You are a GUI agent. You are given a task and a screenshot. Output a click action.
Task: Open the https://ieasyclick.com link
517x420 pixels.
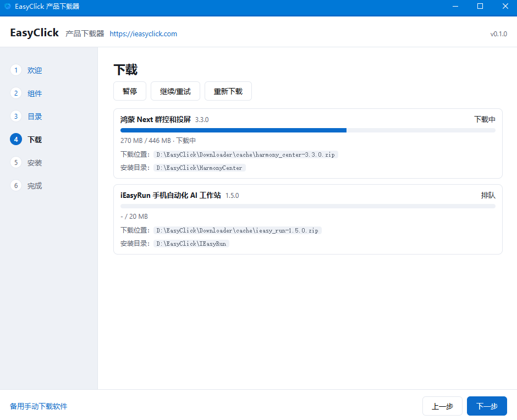pyautogui.click(x=144, y=34)
